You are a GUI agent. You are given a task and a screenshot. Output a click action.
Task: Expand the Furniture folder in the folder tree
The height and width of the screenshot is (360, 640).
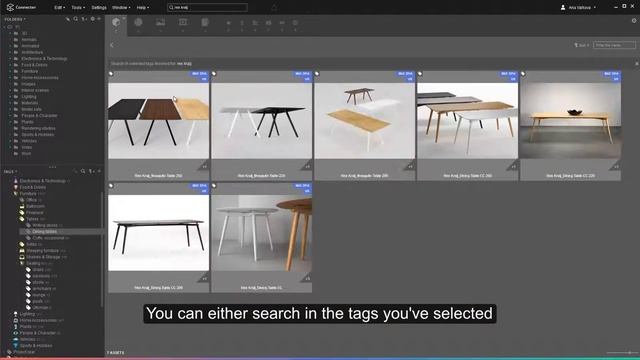10,71
